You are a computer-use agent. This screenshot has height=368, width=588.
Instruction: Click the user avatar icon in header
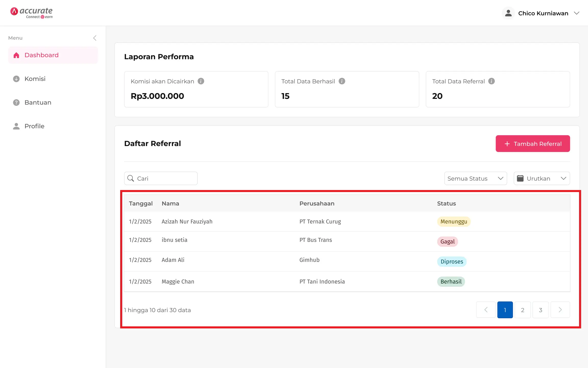[x=508, y=13]
